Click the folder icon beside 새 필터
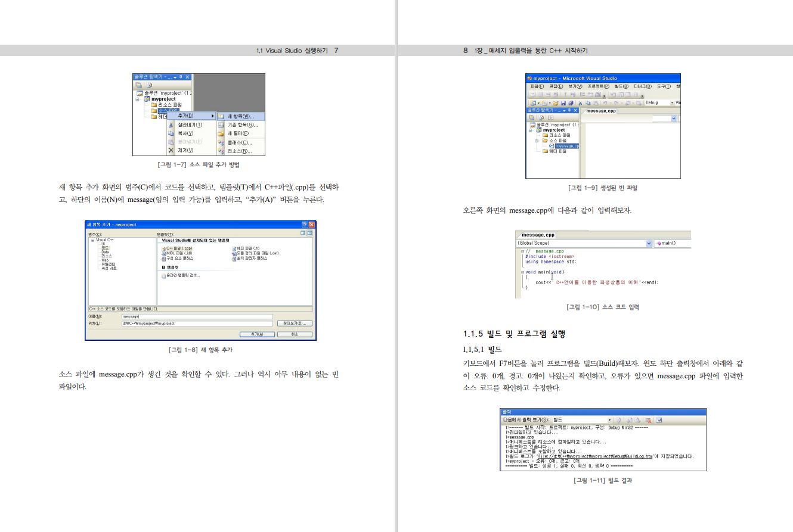 221,134
